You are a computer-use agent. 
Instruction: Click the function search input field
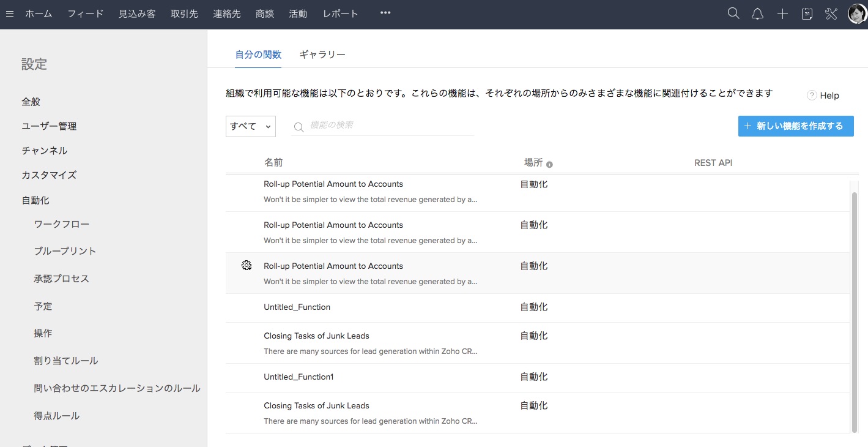point(390,126)
